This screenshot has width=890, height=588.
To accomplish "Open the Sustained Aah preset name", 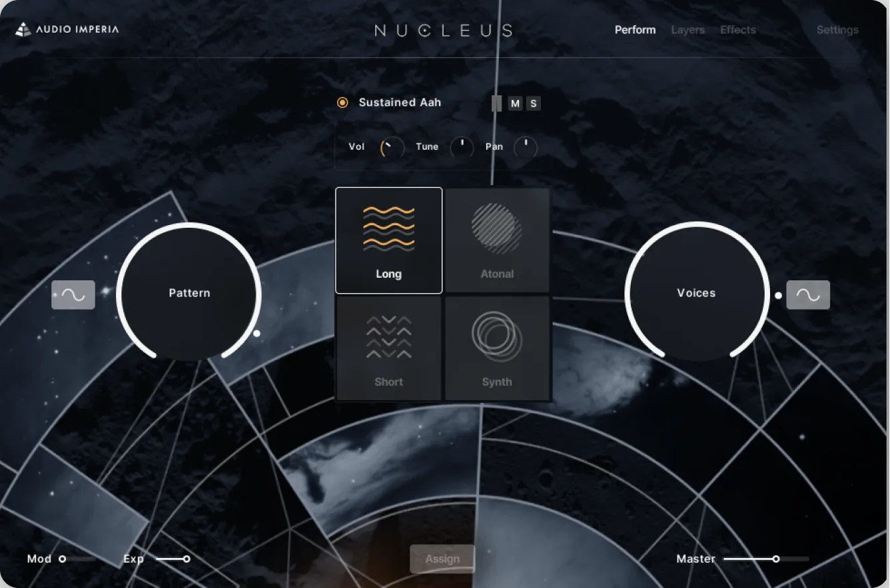I will (400, 103).
